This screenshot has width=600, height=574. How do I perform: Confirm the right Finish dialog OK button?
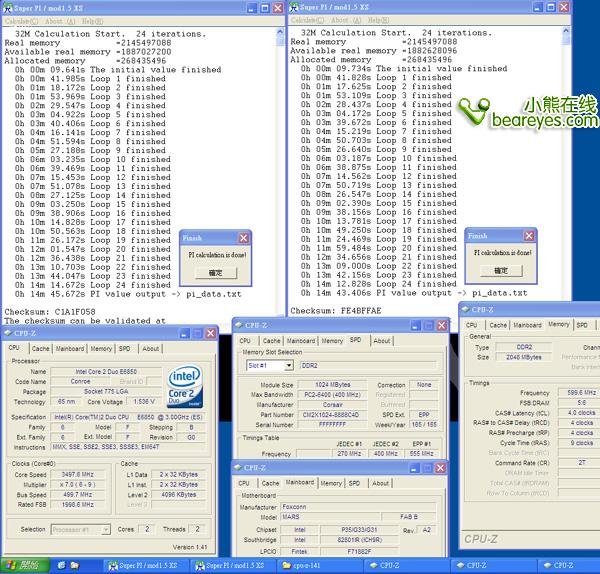[x=501, y=271]
